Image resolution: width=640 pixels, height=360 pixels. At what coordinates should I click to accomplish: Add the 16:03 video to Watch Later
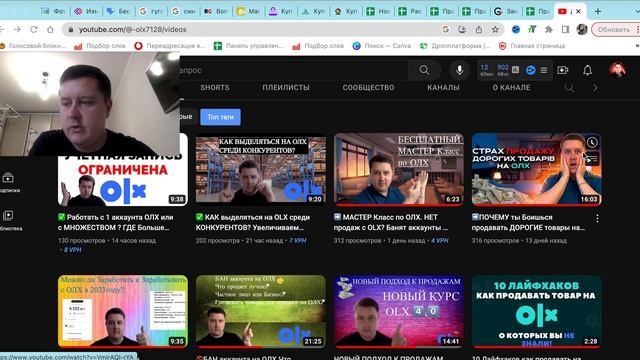592,142
